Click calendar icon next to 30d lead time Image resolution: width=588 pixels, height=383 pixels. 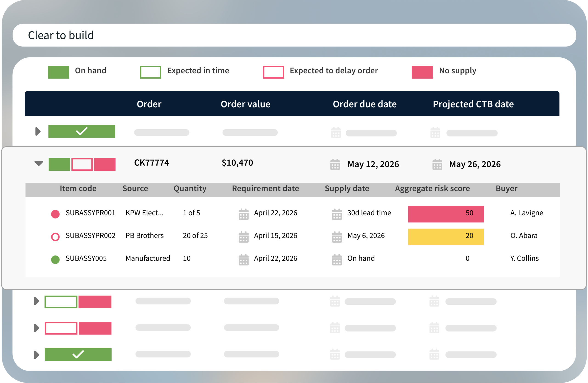point(337,214)
